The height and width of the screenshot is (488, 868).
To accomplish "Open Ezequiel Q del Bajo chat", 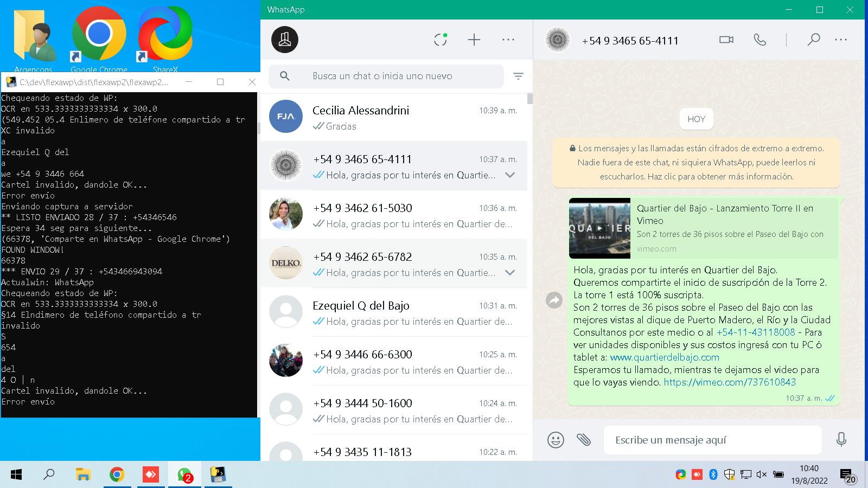I will pyautogui.click(x=393, y=312).
